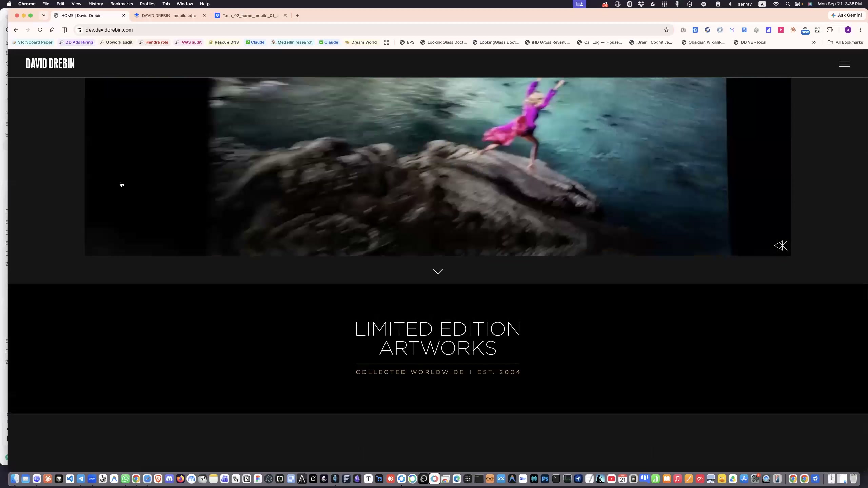Open the History menu
Image resolution: width=868 pixels, height=488 pixels.
click(96, 4)
